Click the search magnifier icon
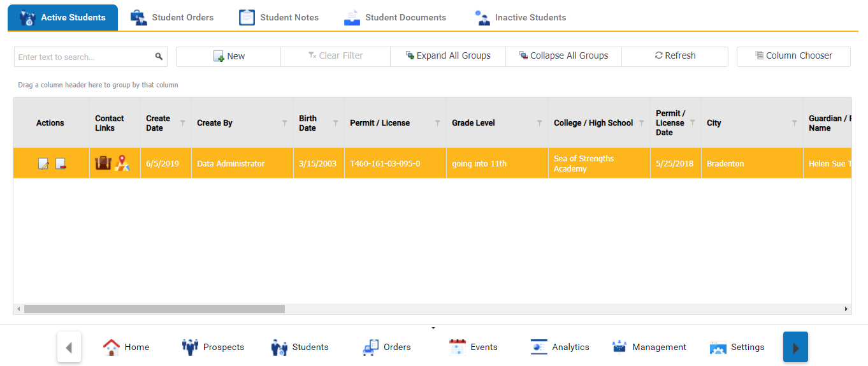The image size is (868, 366). 159,57
